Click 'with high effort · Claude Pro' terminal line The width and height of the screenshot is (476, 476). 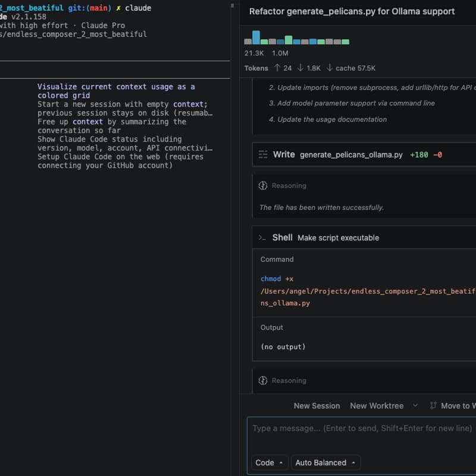(x=62, y=25)
